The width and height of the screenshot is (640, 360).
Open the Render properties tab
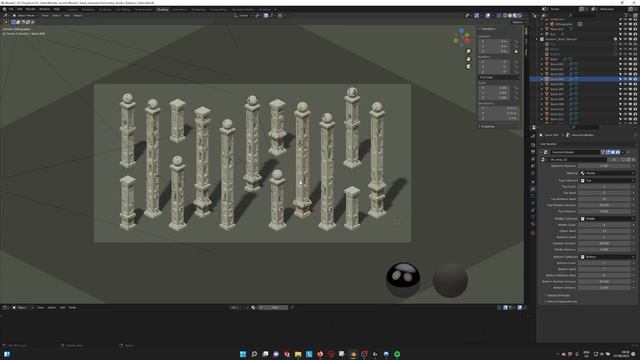coord(533,145)
